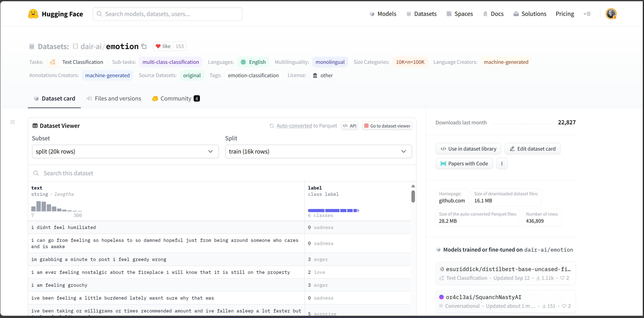
Task: Click the original source datasets tag
Action: [192, 75]
